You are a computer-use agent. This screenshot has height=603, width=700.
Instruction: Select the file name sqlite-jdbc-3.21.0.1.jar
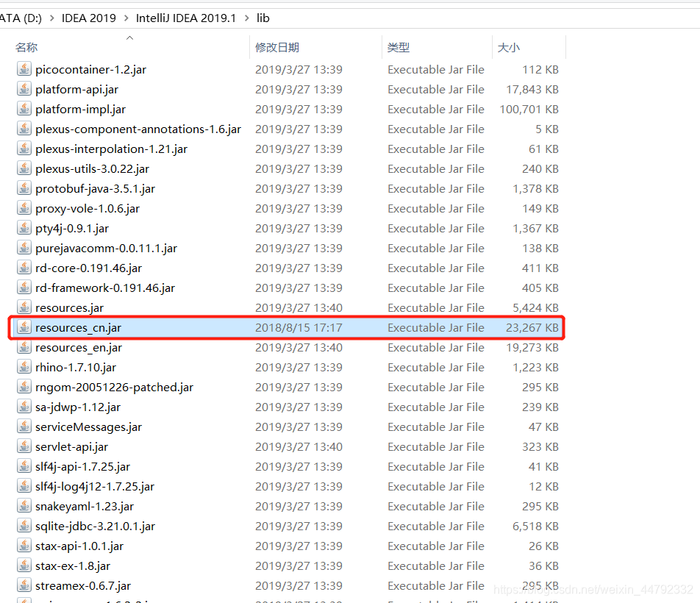pos(95,527)
